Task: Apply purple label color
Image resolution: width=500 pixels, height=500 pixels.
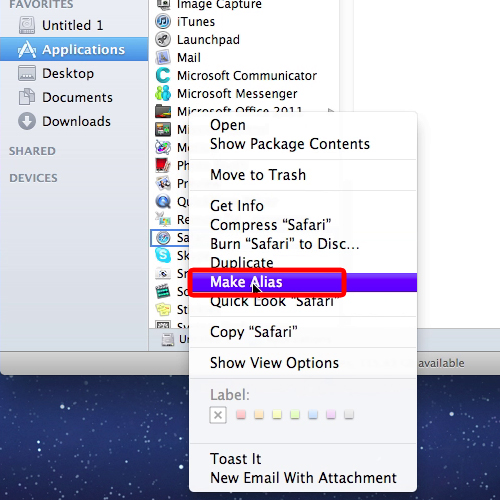Action: [x=331, y=415]
